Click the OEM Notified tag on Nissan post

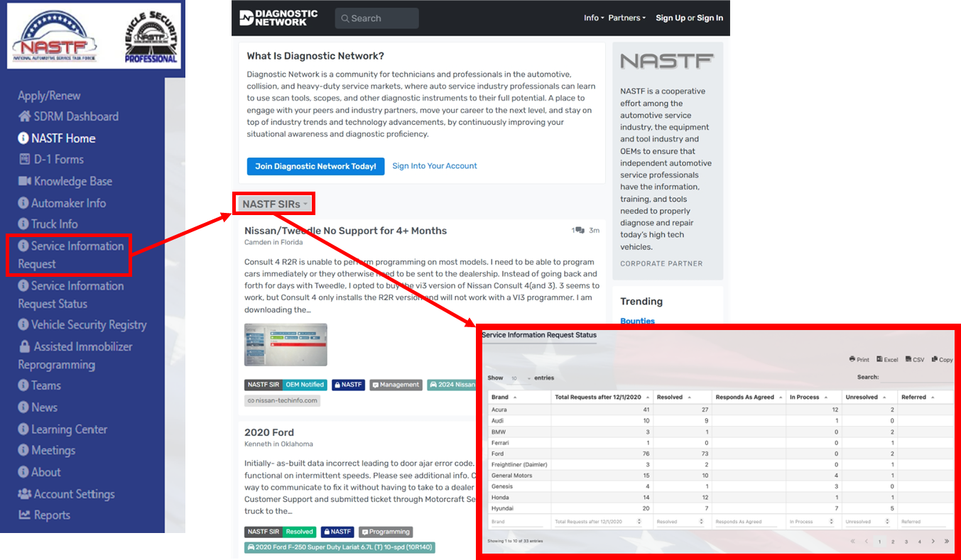point(305,385)
